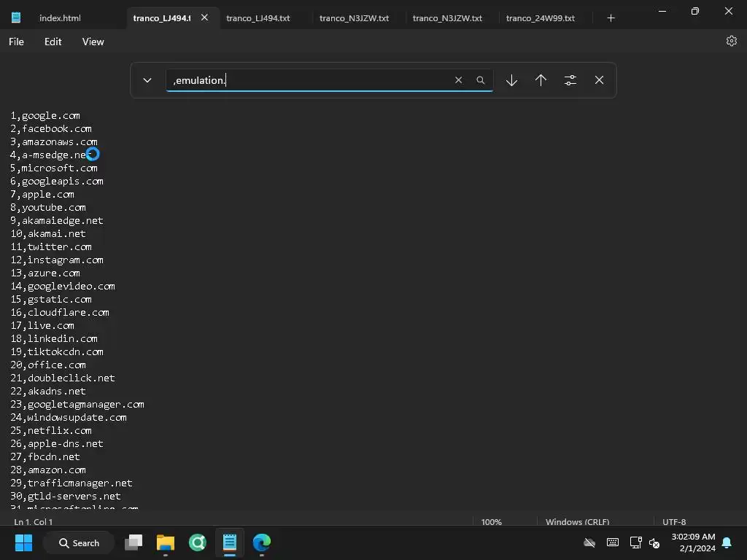Image resolution: width=747 pixels, height=560 pixels.
Task: Switch to the tranco_24W99.txt tab
Action: (541, 18)
